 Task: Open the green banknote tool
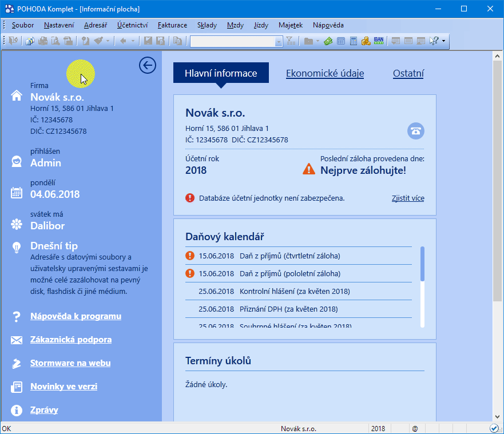tap(328, 41)
